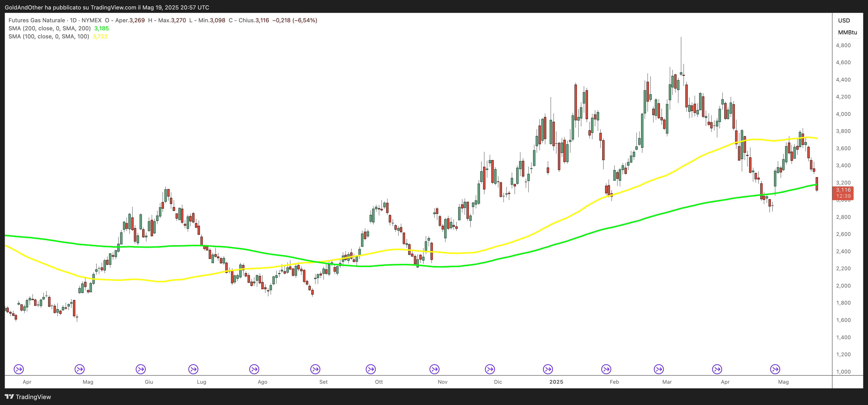Click the contract-roll marker above Apr following Mar

717,369
